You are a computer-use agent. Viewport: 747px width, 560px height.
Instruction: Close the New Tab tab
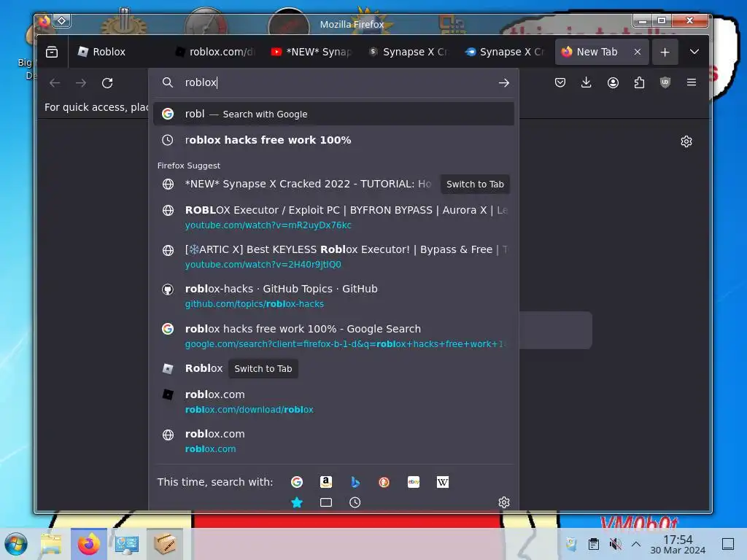coord(638,52)
